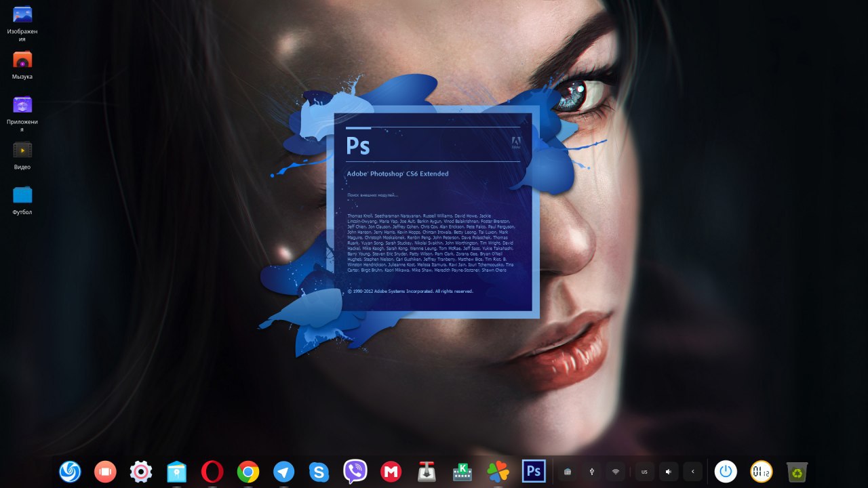Image resolution: width=868 pixels, height=488 pixels.
Task: Open the green K keyboard app icon
Action: coord(462,471)
